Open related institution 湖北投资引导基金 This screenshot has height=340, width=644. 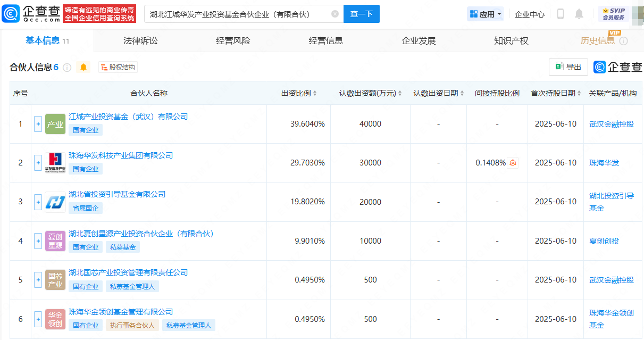pos(612,202)
